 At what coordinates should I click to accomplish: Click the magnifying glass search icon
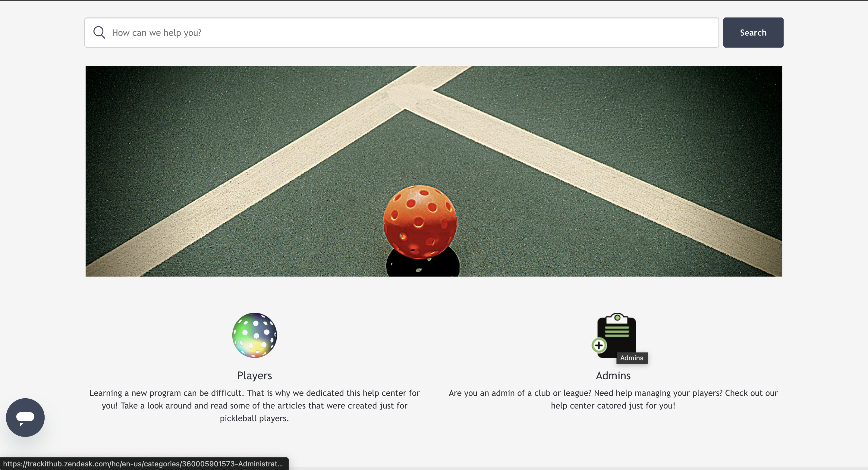[x=99, y=32]
